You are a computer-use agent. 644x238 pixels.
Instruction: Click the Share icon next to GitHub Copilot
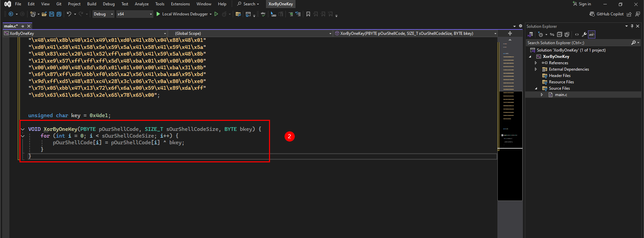pyautogui.click(x=629, y=14)
